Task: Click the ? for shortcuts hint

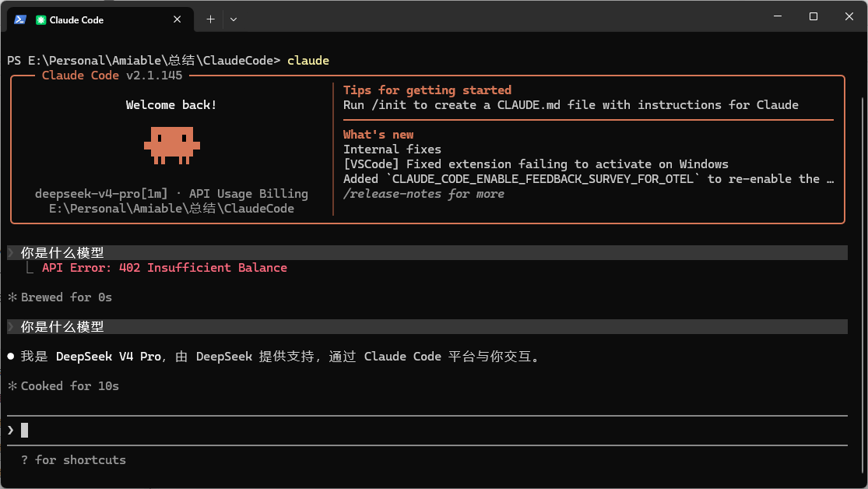Action: click(x=74, y=460)
